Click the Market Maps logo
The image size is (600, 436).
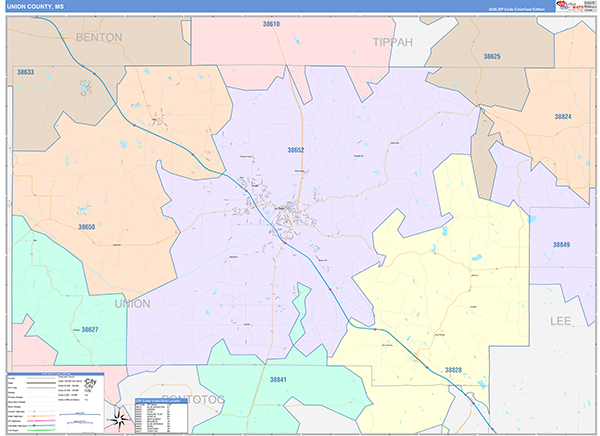coord(570,6)
